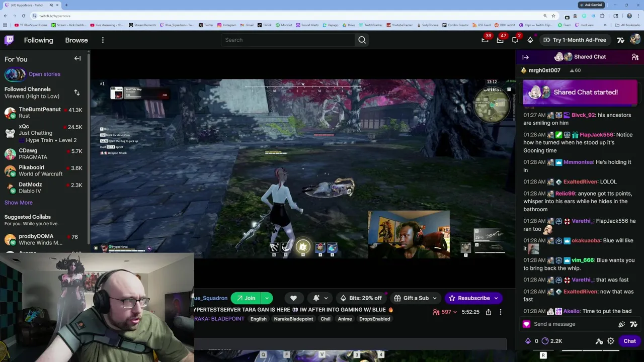
Task: Click the purple Chat send button
Action: coord(630,341)
